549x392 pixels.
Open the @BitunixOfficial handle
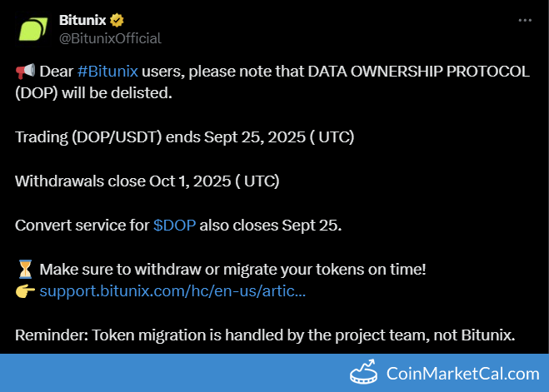pos(110,38)
